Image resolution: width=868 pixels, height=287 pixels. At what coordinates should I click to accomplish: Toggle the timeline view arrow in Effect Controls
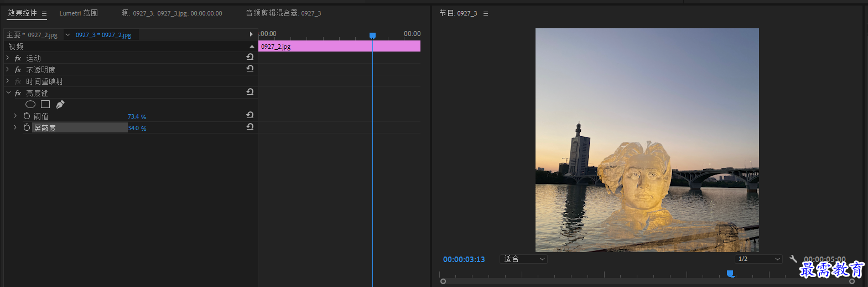[251, 34]
